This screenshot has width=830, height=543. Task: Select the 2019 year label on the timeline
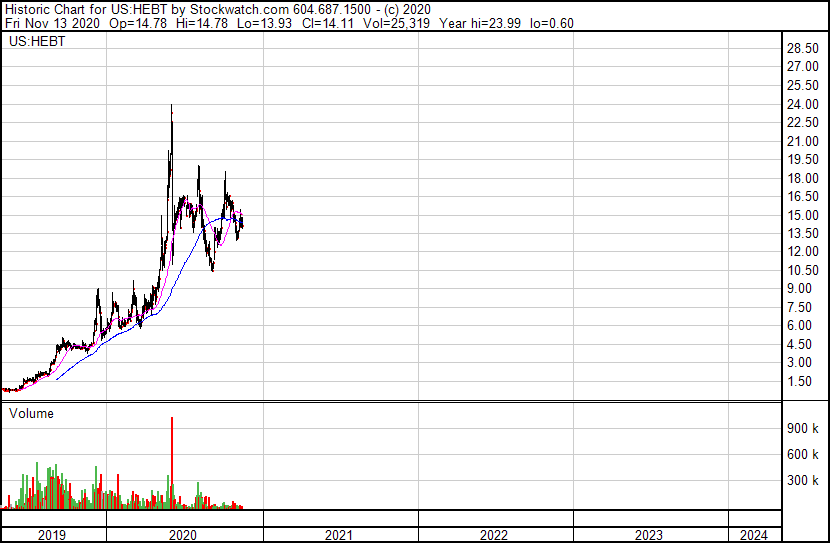pyautogui.click(x=52, y=534)
